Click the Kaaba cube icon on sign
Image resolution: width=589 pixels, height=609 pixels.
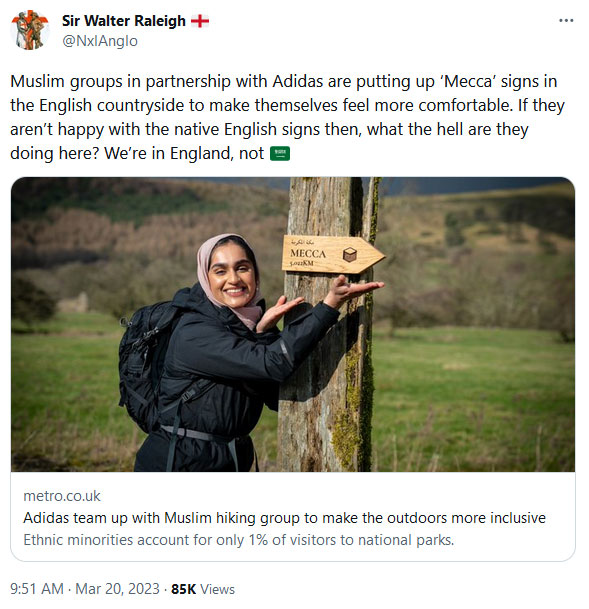click(x=349, y=254)
